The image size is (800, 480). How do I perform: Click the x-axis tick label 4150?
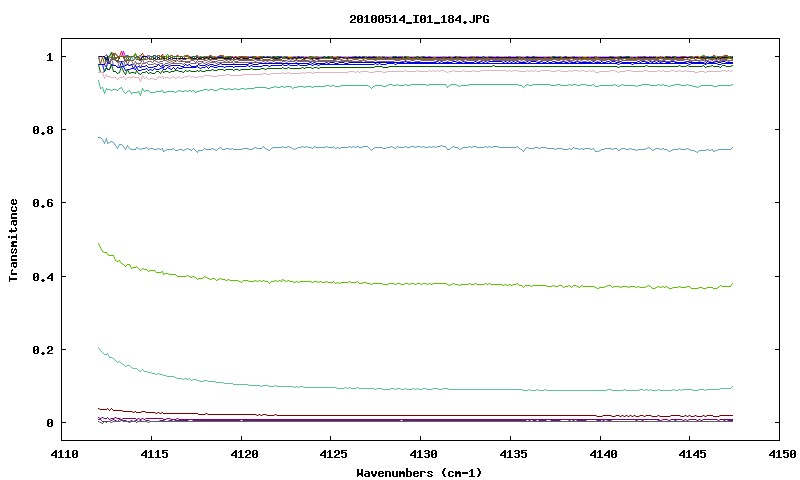tap(782, 454)
